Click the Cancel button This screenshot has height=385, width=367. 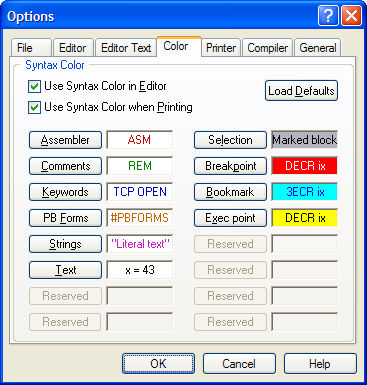coord(239,364)
